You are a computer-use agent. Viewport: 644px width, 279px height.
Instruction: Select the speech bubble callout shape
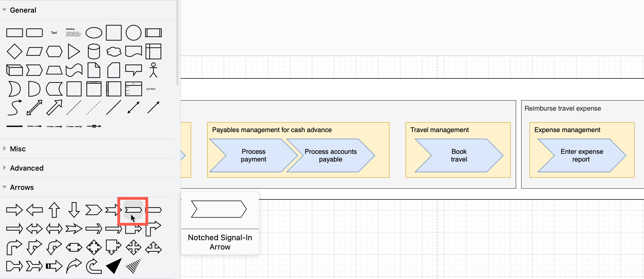click(x=133, y=70)
